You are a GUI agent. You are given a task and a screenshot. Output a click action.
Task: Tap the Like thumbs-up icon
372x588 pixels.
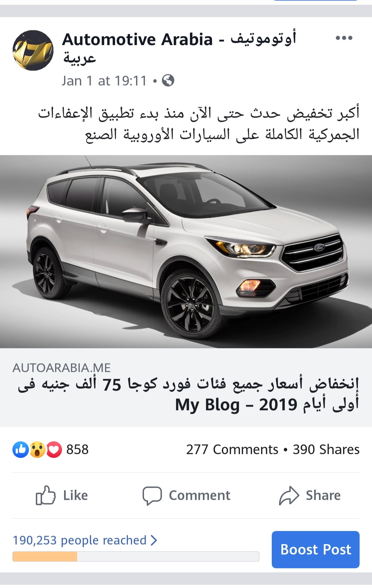pyautogui.click(x=45, y=495)
